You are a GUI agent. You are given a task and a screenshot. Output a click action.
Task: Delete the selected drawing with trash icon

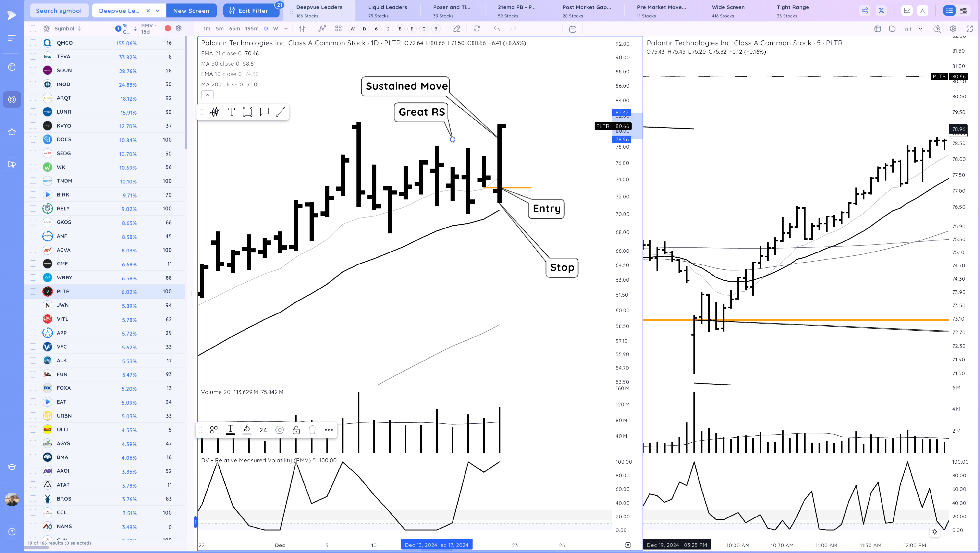pos(312,430)
